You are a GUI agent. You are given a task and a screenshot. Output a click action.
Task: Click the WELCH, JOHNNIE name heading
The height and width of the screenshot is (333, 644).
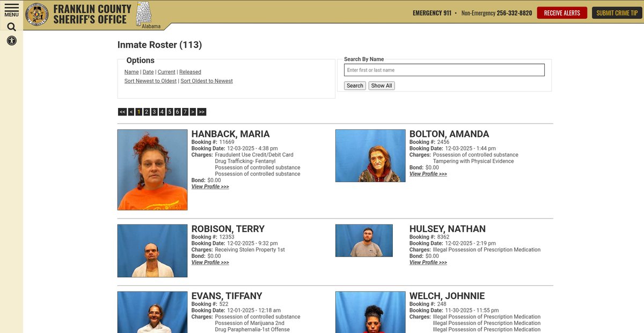coord(447,296)
